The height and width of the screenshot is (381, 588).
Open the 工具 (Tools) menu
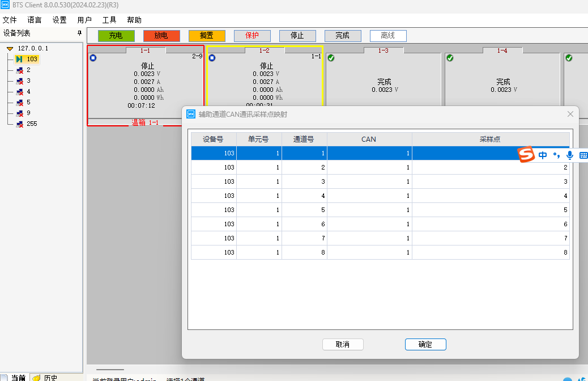pyautogui.click(x=109, y=20)
